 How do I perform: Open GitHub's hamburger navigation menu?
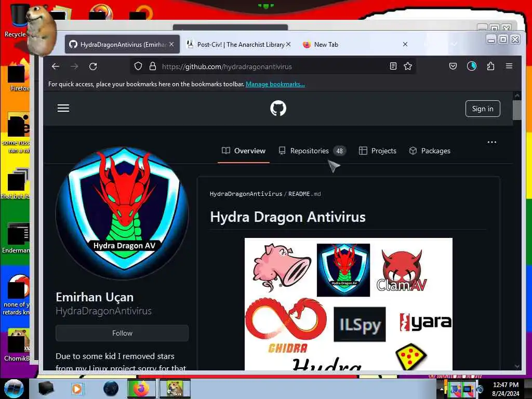tap(63, 108)
